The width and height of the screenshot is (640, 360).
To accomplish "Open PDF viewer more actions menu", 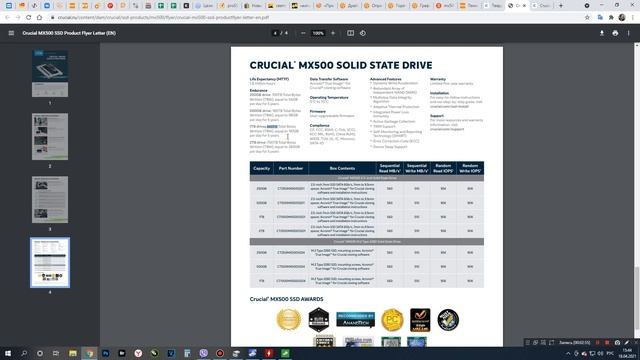I will (629, 33).
